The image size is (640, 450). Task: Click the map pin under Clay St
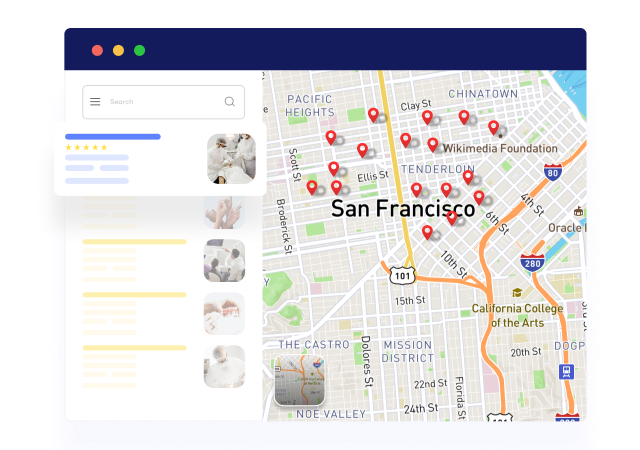(427, 118)
